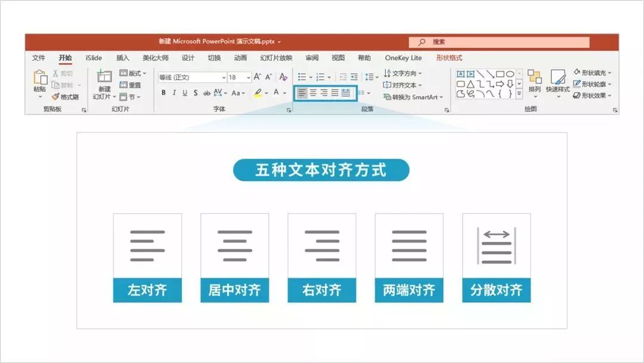Screen dimensions: 644x363
Task: Select the rectangle shape in the shapes gallery
Action: pos(500,74)
